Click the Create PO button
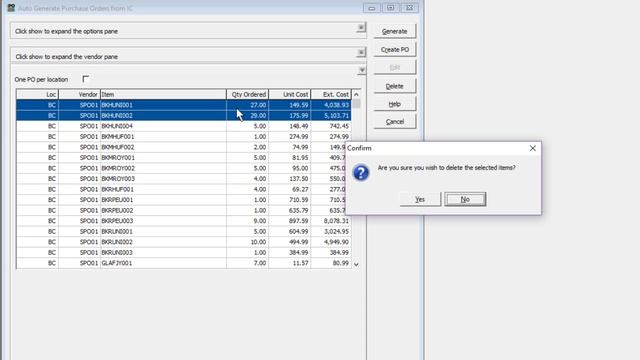The height and width of the screenshot is (360, 640). [x=394, y=49]
